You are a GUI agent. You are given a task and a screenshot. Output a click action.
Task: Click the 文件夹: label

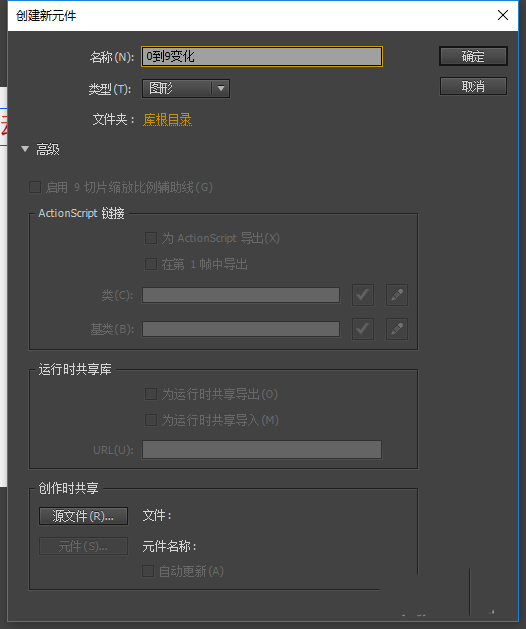click(x=114, y=120)
